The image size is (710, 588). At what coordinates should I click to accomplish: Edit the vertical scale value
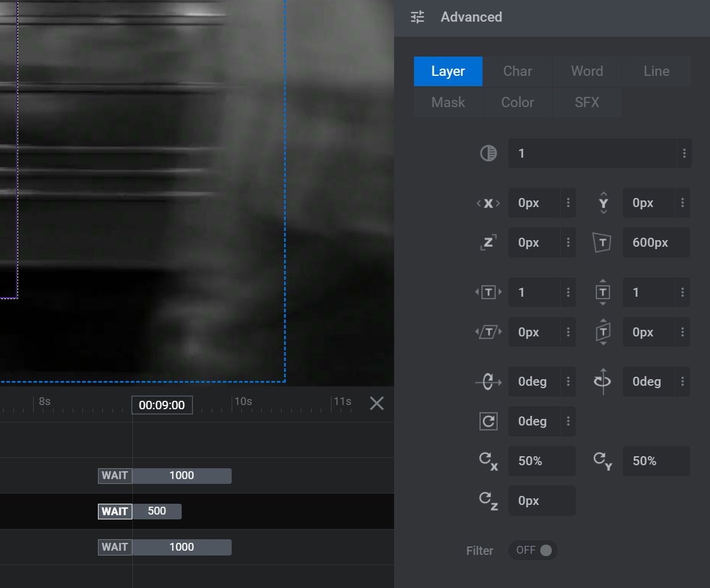pos(649,292)
